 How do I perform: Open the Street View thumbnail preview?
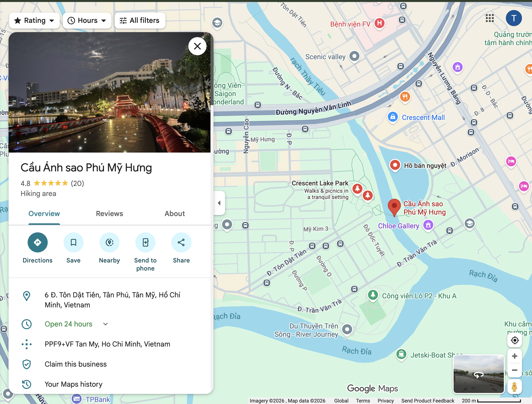point(478,374)
